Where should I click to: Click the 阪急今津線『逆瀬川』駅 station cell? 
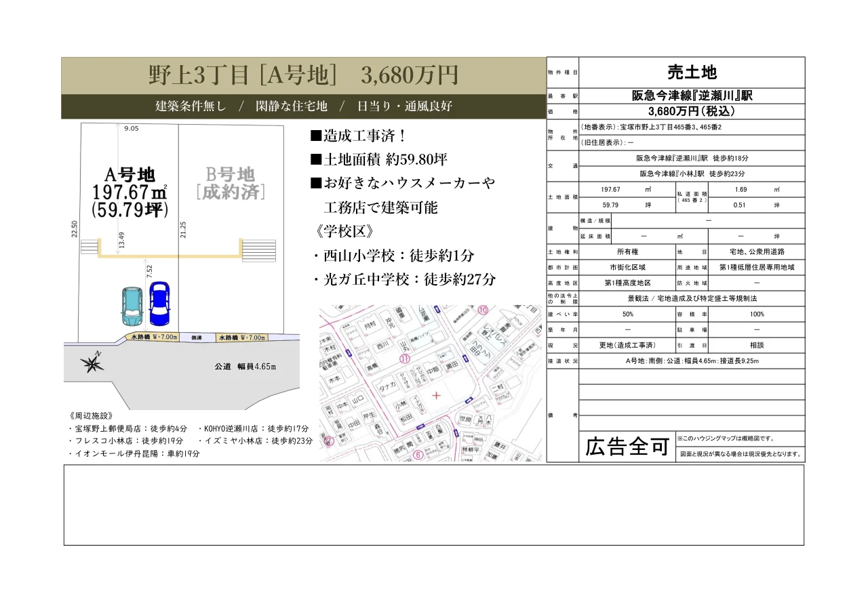(x=692, y=96)
